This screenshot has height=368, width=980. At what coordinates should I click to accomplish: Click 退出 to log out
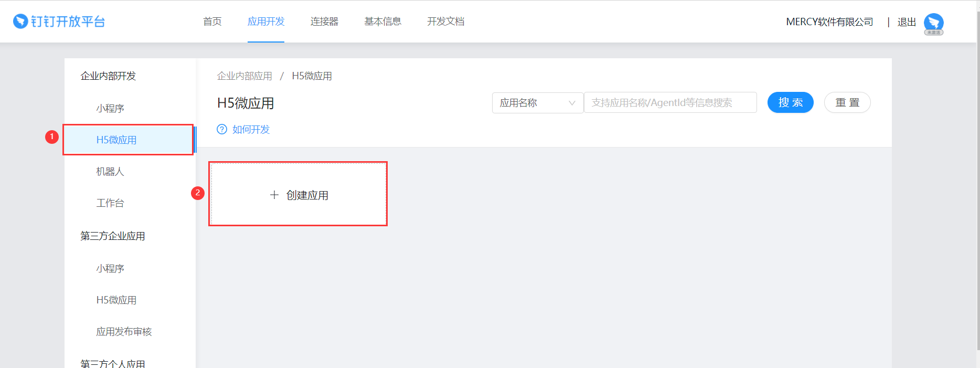click(907, 22)
